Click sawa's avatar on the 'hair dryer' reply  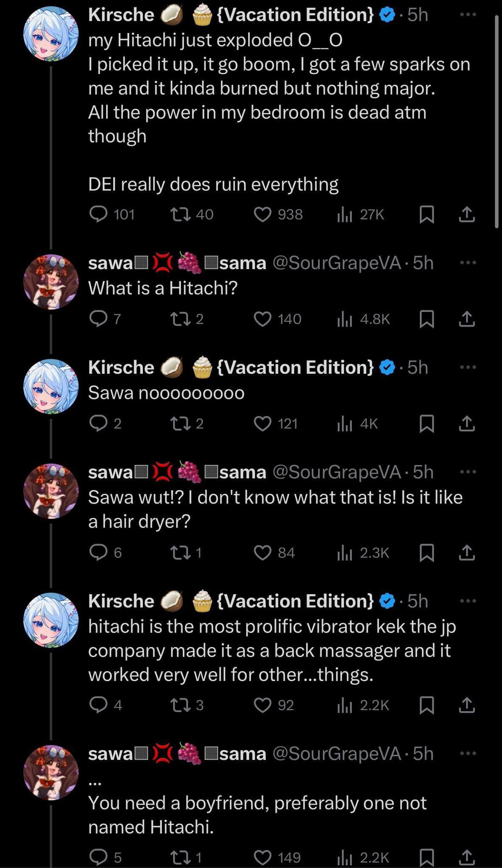(x=50, y=492)
